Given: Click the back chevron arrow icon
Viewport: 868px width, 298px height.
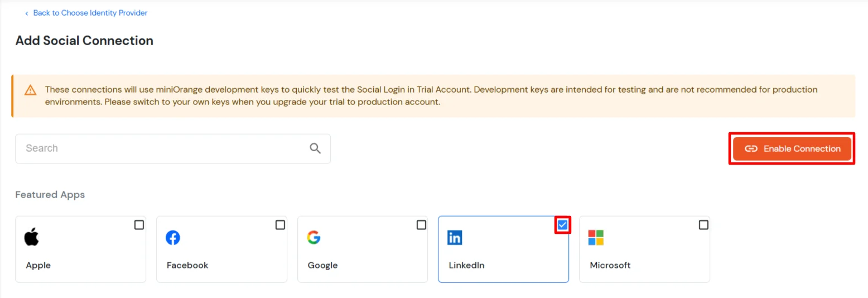Looking at the screenshot, I should (x=26, y=13).
